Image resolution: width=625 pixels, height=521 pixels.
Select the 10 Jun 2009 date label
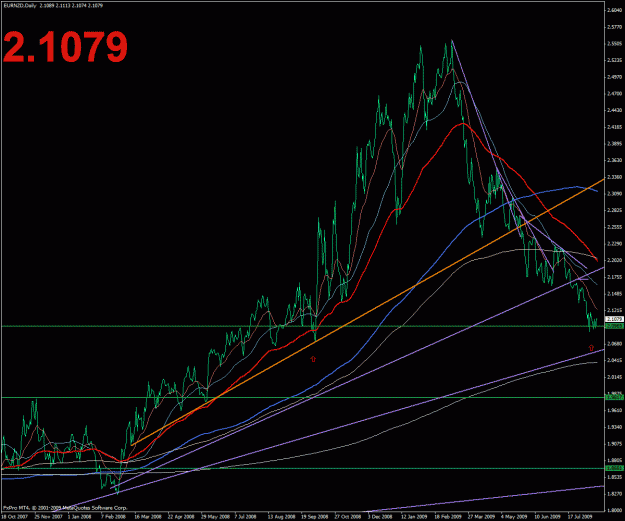click(548, 517)
